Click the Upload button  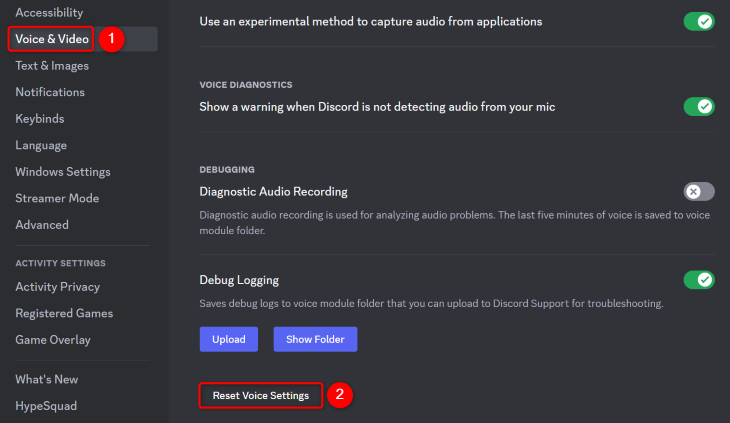pos(229,339)
